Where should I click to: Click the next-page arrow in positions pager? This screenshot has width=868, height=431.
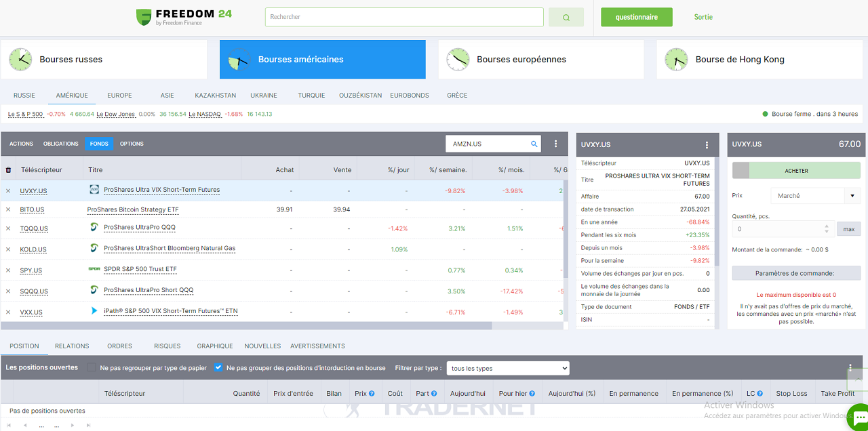pyautogui.click(x=73, y=426)
